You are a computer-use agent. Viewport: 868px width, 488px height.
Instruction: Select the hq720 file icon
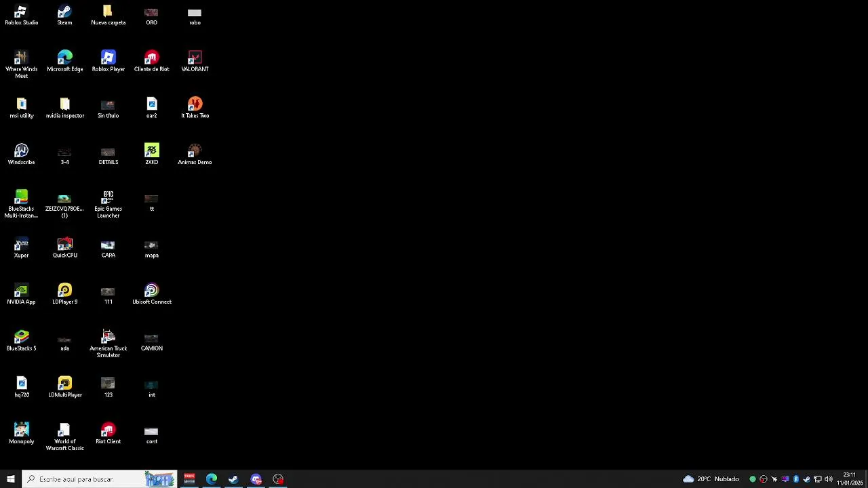21,388
